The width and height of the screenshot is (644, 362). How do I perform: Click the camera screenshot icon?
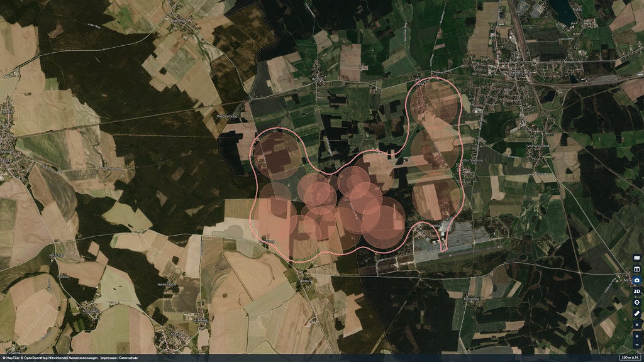[636, 280]
